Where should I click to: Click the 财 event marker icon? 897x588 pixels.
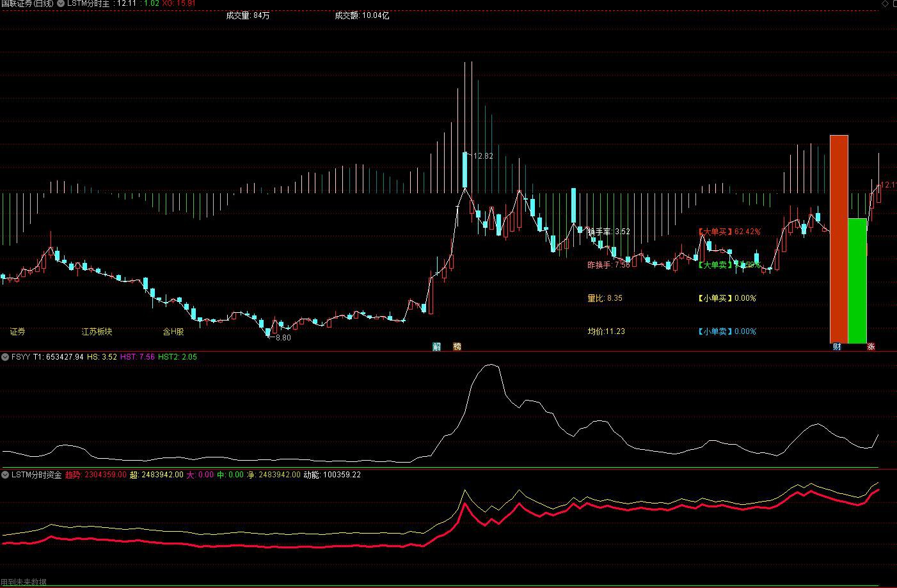pos(836,347)
